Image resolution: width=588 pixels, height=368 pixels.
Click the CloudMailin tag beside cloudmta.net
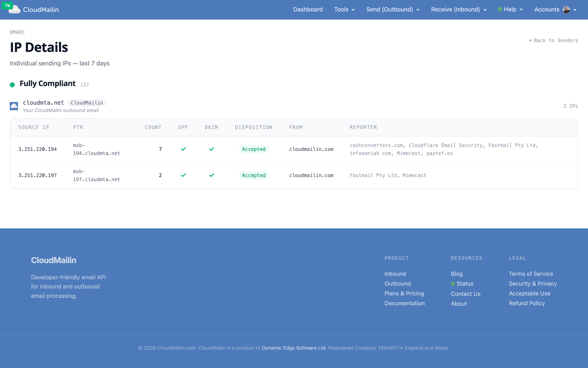[x=87, y=103]
